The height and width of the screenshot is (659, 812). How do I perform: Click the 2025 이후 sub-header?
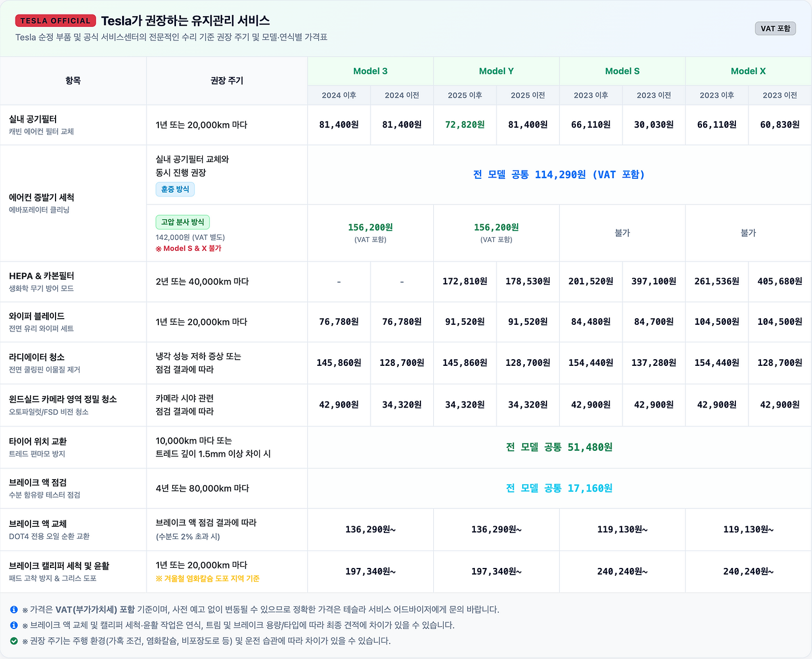pos(465,95)
